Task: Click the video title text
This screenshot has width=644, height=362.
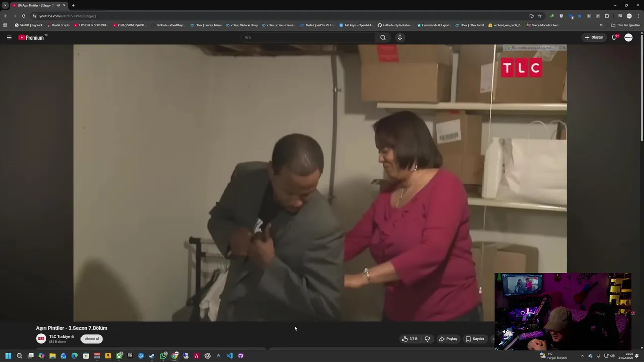Action: click(71, 328)
